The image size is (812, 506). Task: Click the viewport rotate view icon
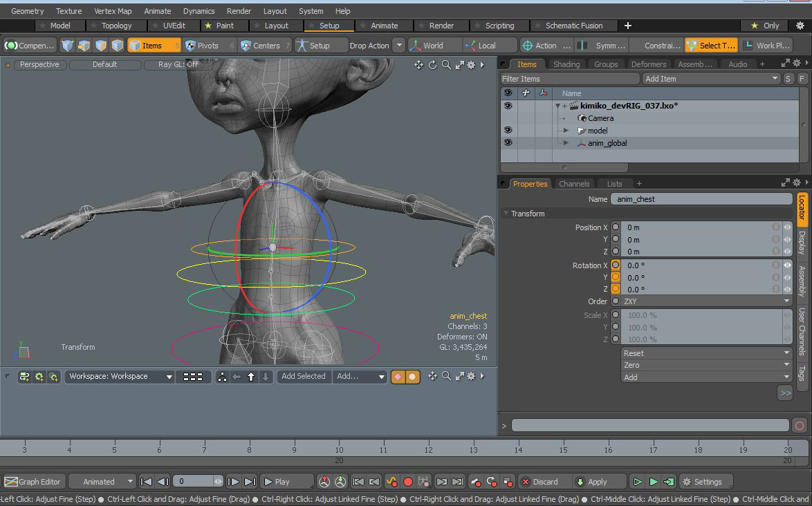tap(432, 65)
